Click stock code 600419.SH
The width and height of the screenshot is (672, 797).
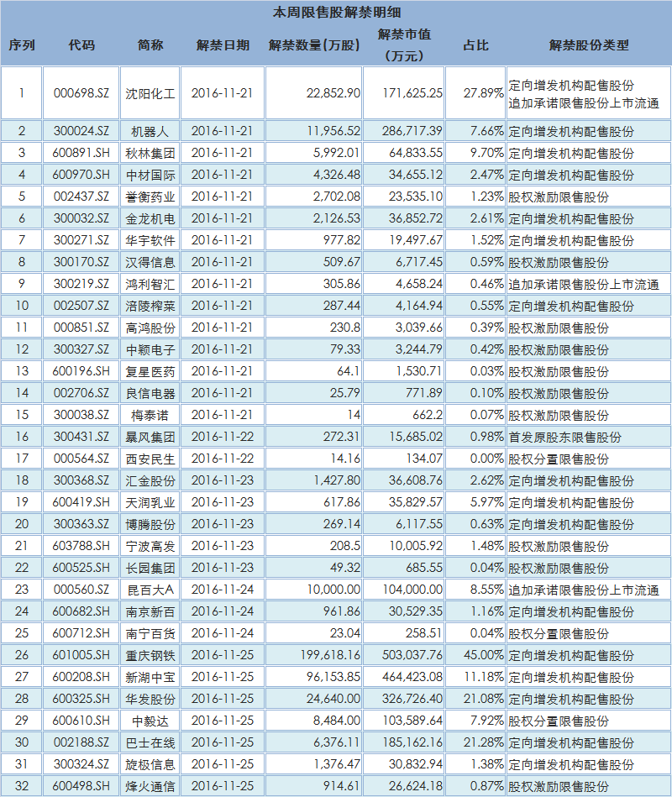coord(81,502)
